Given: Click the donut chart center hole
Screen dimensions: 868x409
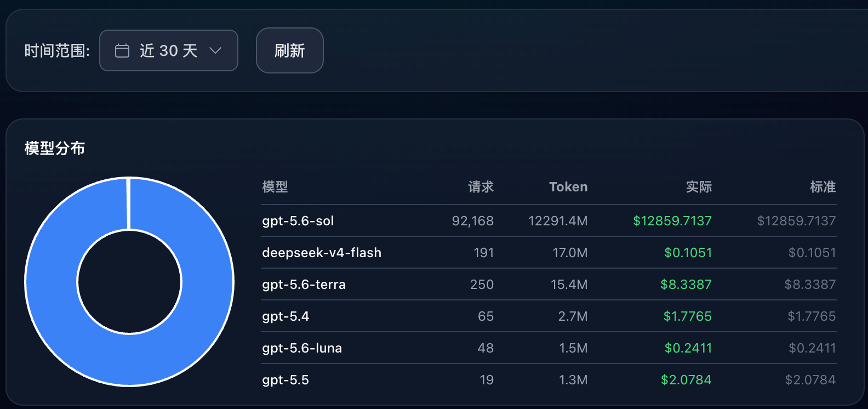Looking at the screenshot, I should tap(129, 282).
